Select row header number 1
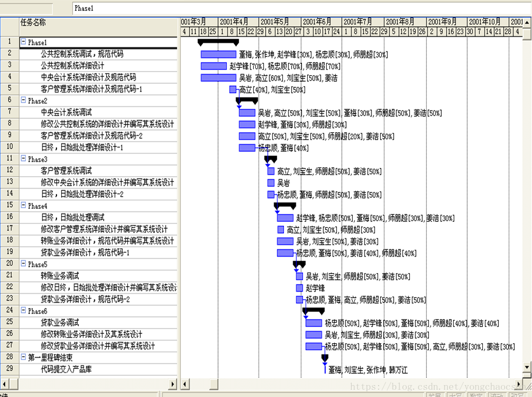 click(9, 42)
